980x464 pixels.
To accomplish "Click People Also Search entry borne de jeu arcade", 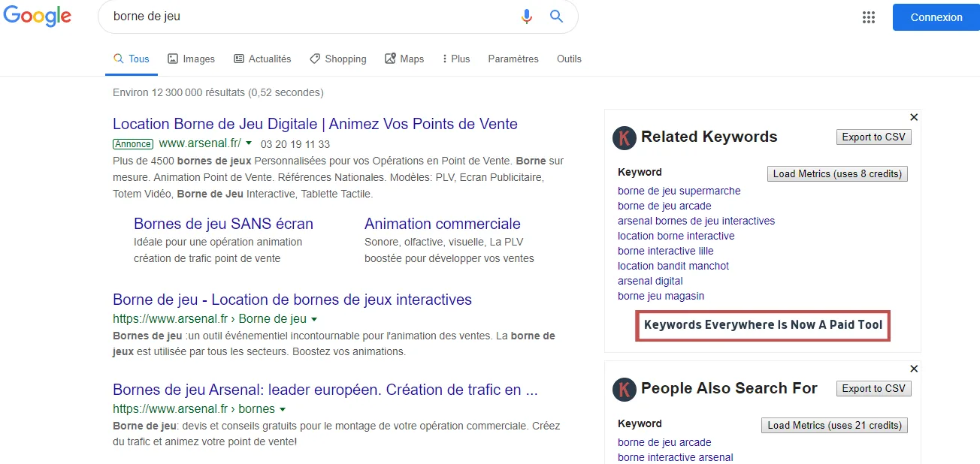I will tap(664, 442).
